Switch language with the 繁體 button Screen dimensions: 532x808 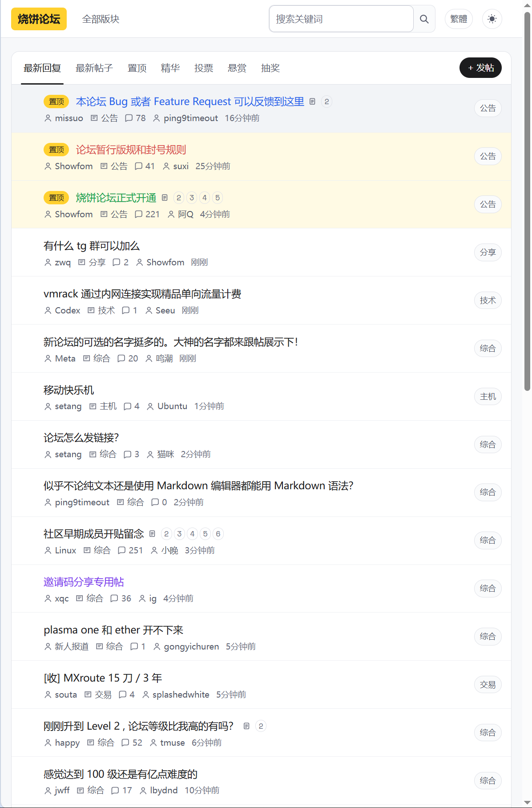pos(459,19)
